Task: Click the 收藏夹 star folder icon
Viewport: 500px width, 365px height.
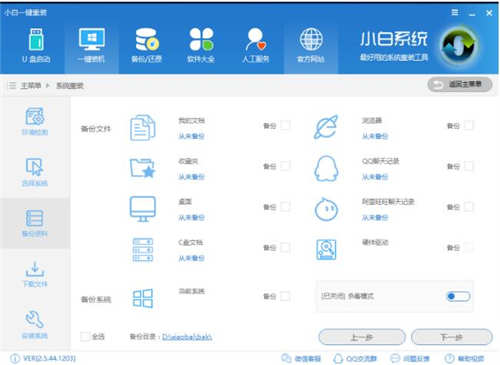Action: pyautogui.click(x=143, y=168)
